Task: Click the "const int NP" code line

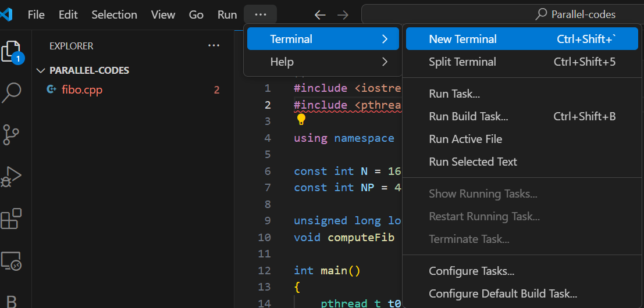Action: coord(347,188)
